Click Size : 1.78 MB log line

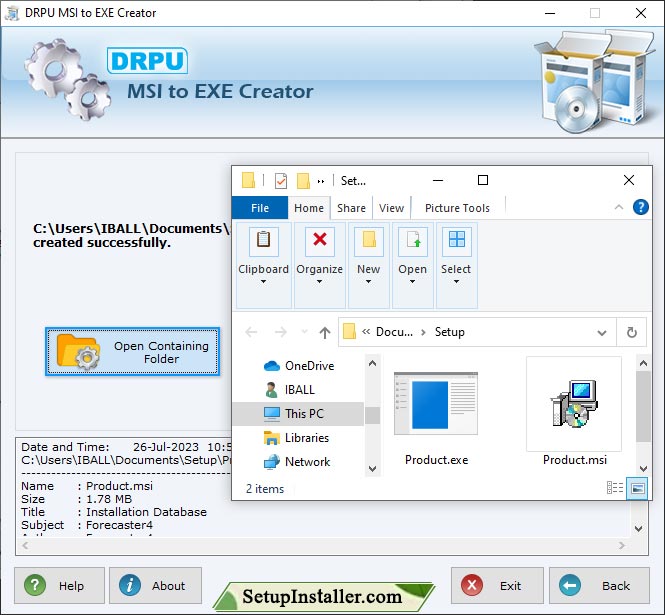77,499
